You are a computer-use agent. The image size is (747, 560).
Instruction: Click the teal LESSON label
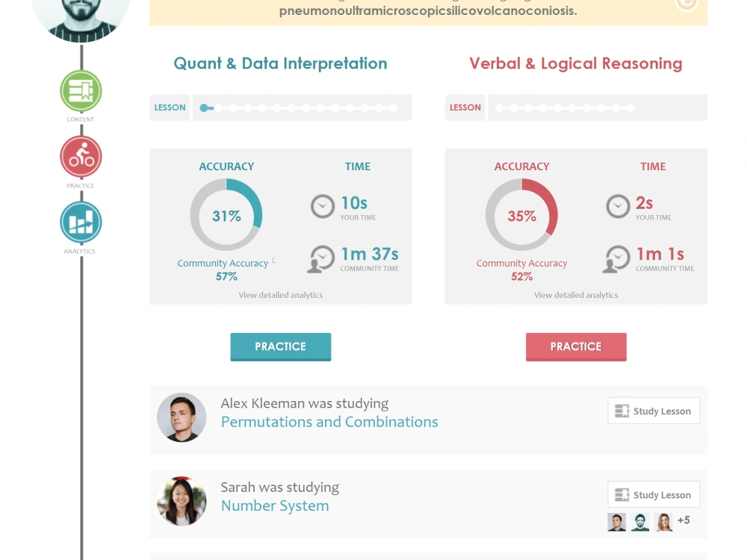pyautogui.click(x=170, y=108)
